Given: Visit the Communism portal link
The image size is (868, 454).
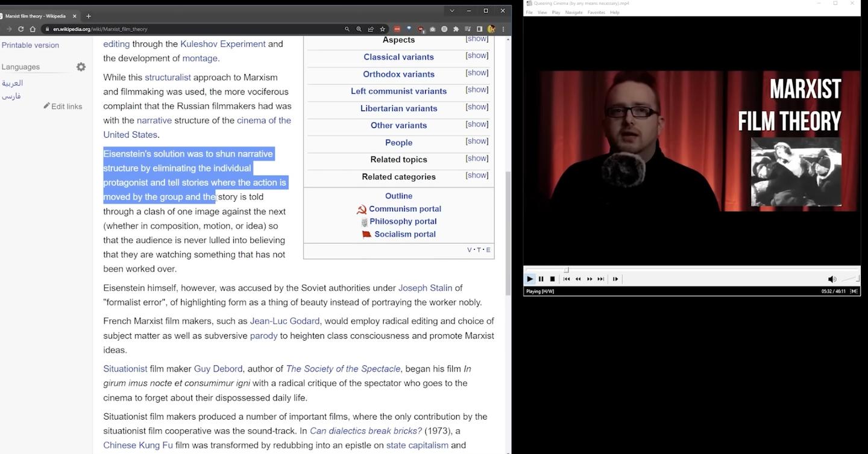Looking at the screenshot, I should pyautogui.click(x=405, y=209).
